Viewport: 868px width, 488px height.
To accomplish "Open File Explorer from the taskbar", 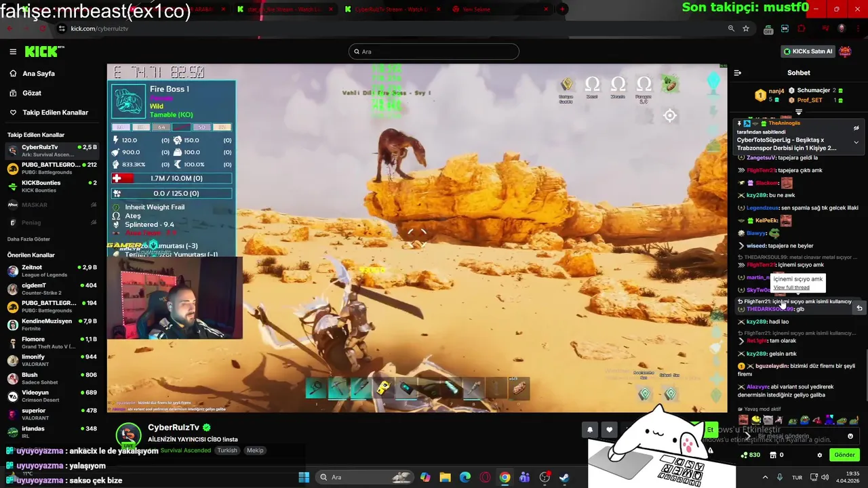I will tap(445, 477).
